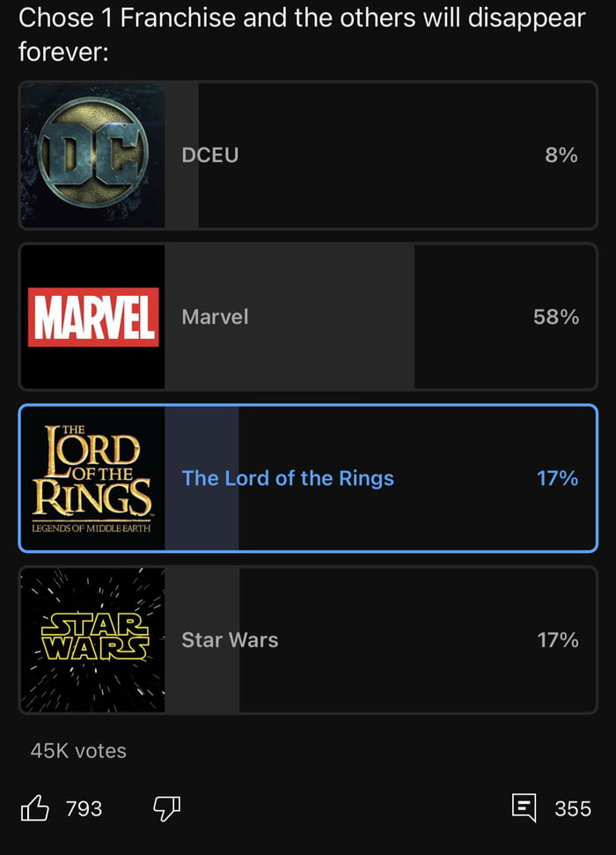Click the Star Wars logo image
The width and height of the screenshot is (616, 855).
point(92,640)
